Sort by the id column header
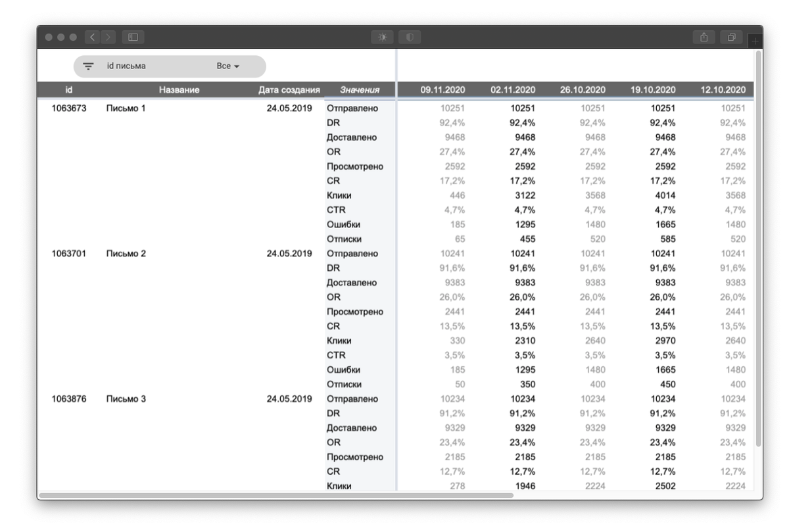 coord(69,89)
